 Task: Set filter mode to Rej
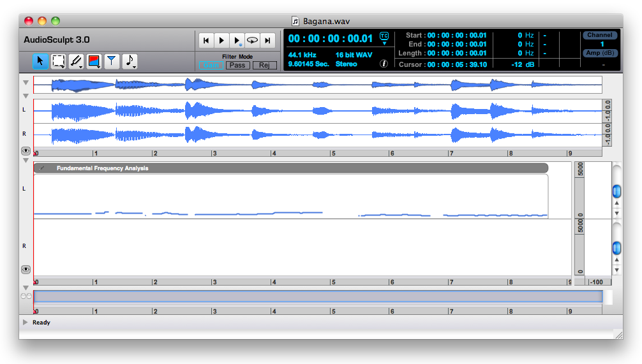(x=265, y=65)
